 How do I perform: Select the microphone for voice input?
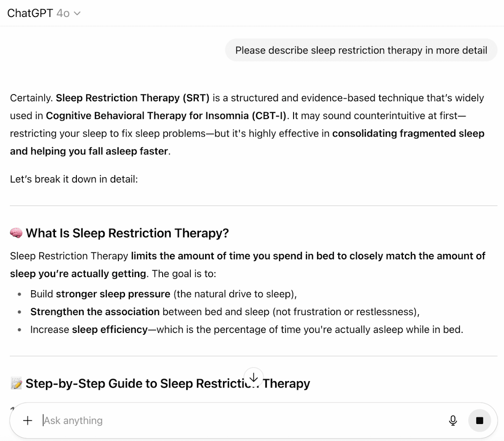(453, 420)
